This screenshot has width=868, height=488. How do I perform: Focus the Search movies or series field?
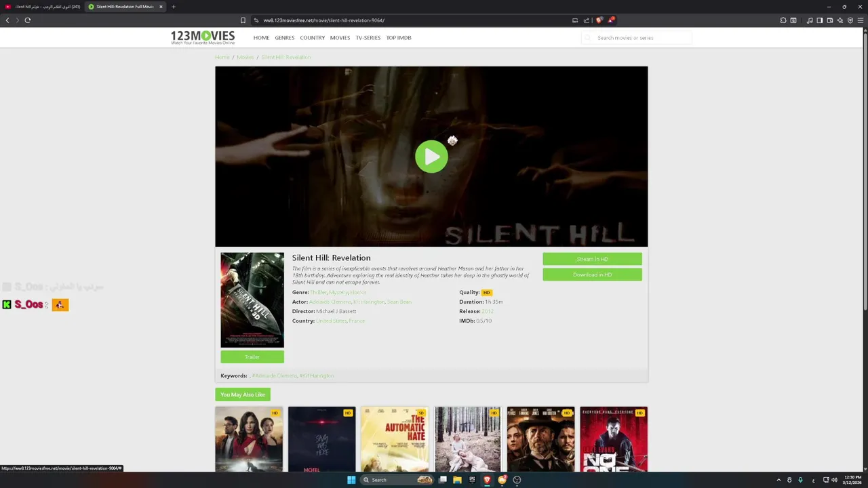637,38
